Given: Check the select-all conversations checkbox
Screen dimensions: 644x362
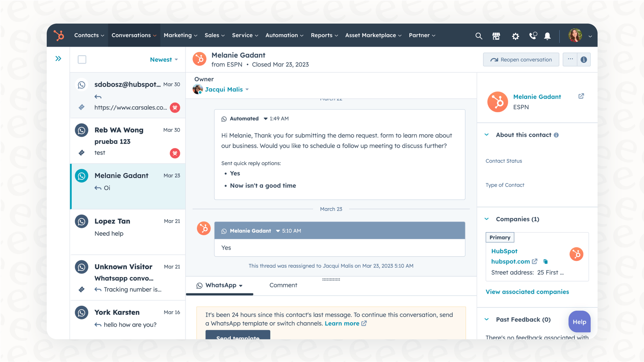Looking at the screenshot, I should (x=82, y=59).
